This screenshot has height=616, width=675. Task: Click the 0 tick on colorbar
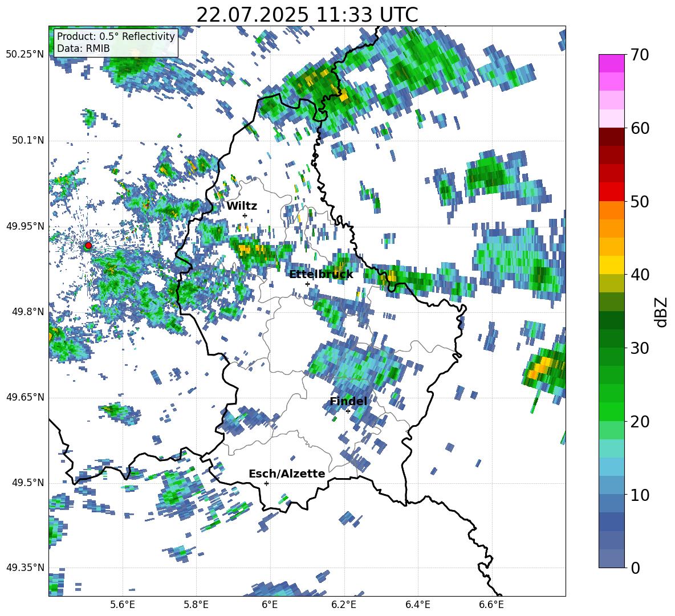point(636,568)
